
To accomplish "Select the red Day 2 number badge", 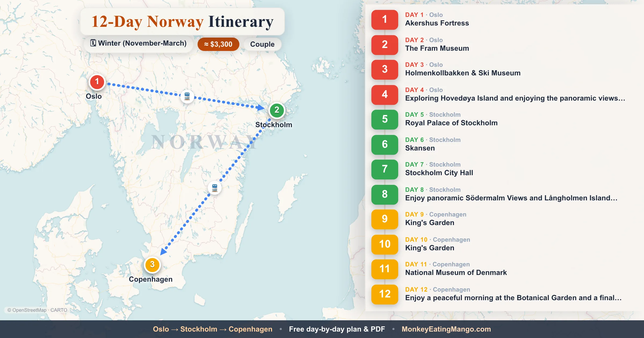I will (385, 45).
